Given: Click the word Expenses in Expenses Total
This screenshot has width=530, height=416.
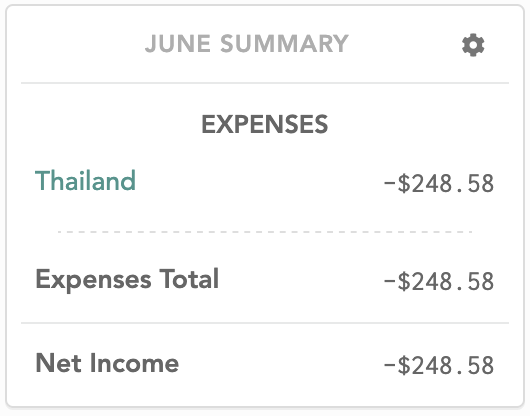Looking at the screenshot, I should coord(93,280).
